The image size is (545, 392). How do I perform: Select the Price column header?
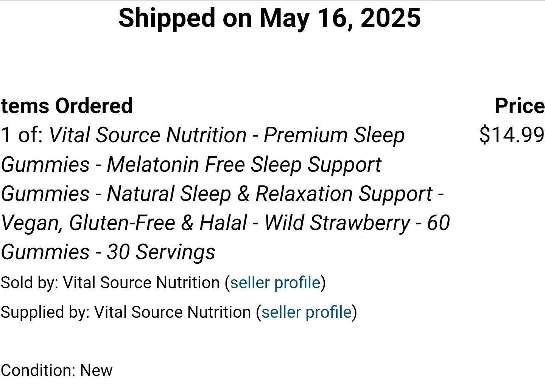point(520,106)
